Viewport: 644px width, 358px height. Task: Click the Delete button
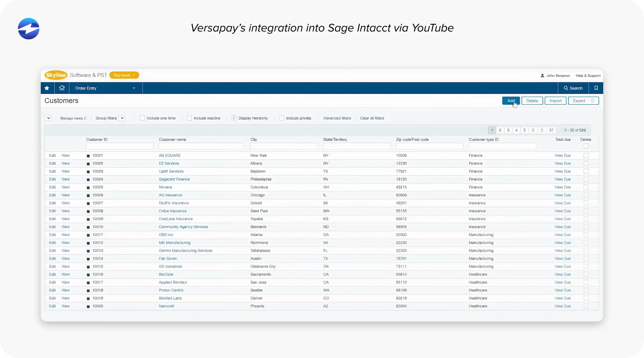pos(532,101)
